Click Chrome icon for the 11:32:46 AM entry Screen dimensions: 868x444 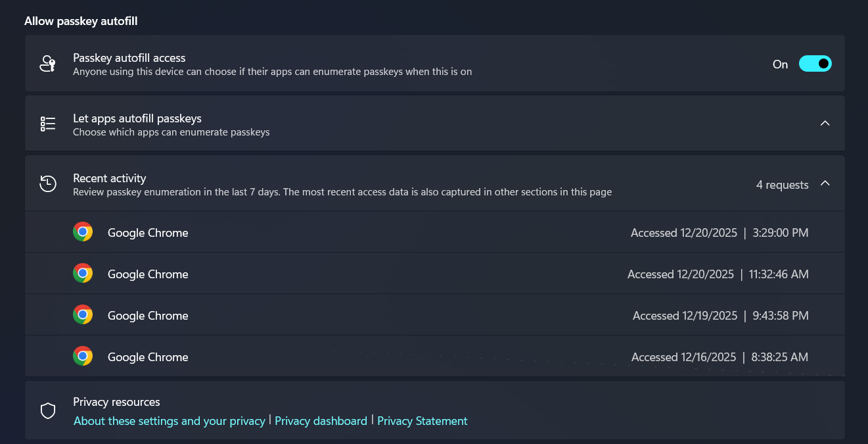83,274
